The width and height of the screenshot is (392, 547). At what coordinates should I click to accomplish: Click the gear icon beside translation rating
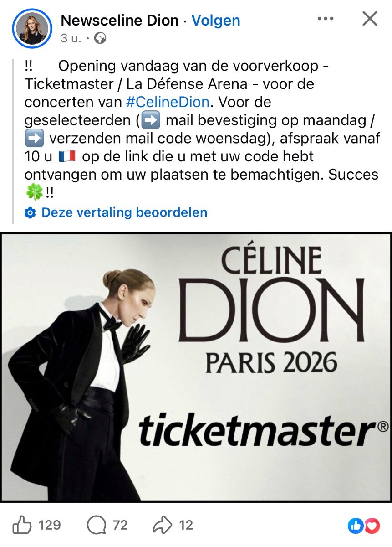31,213
